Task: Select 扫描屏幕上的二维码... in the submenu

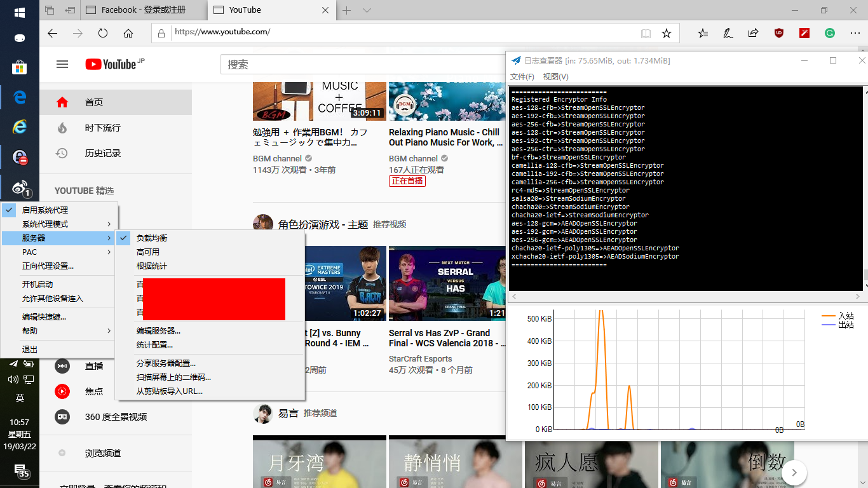Action: 210,377
